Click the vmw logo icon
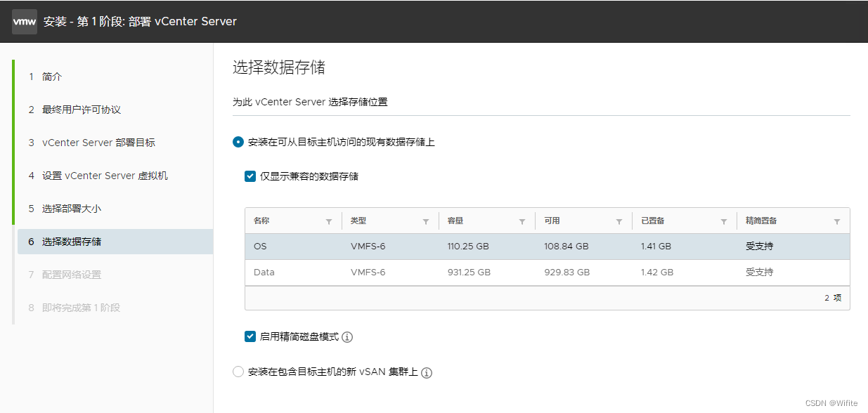This screenshot has width=868, height=413. 25,21
